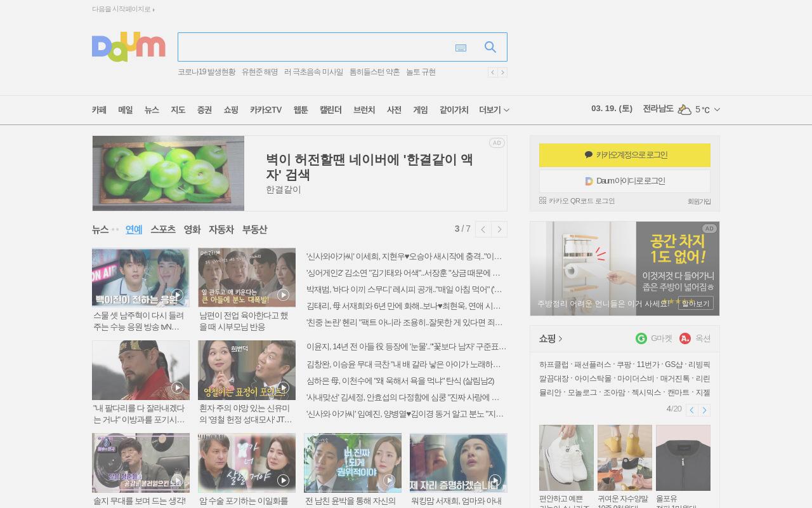
Task: Click the 뉴스 tab heading
Action: pyautogui.click(x=100, y=229)
